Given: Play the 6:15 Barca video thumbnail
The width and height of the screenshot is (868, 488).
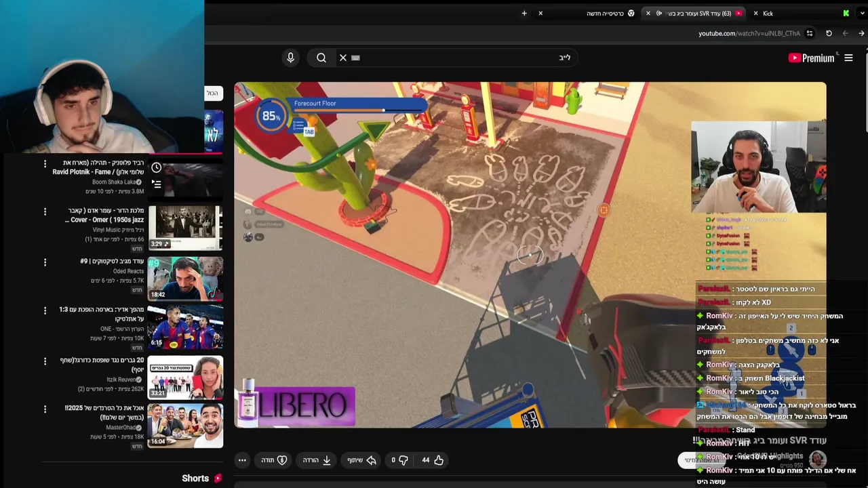Looking at the screenshot, I should [185, 327].
